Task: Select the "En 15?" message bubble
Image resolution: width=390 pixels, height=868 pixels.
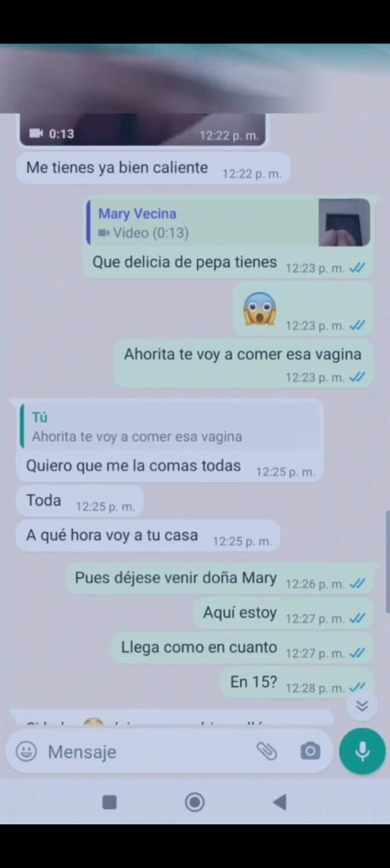Action: point(297,683)
